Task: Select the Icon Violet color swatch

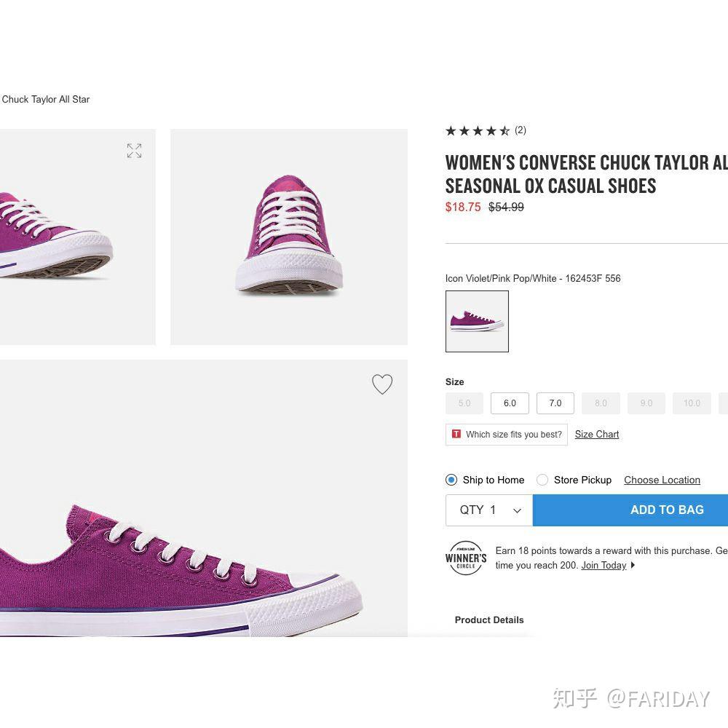Action: click(x=477, y=321)
